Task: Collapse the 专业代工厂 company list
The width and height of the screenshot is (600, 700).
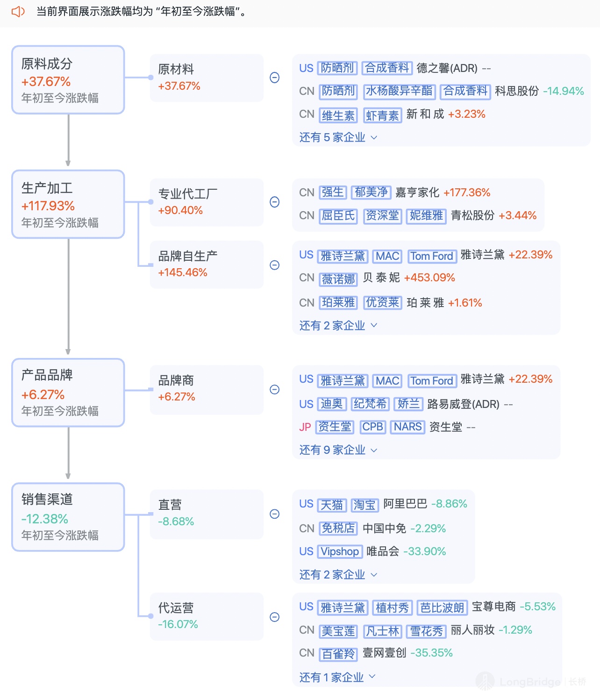Action: tap(275, 202)
